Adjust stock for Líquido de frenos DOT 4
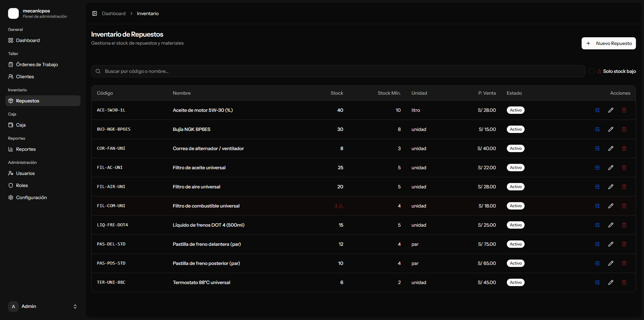The height and width of the screenshot is (320, 644). (597, 225)
